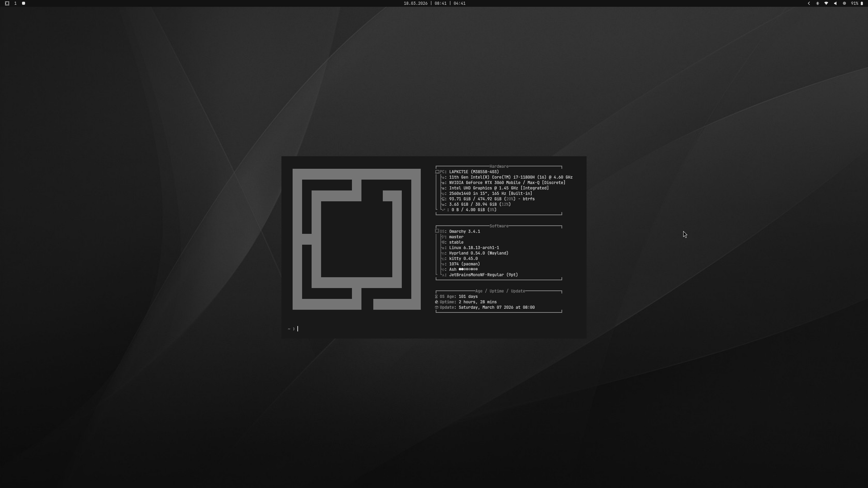Click the OS icon beside Omarchy 3.4.1
868x488 pixels.
pos(437,231)
